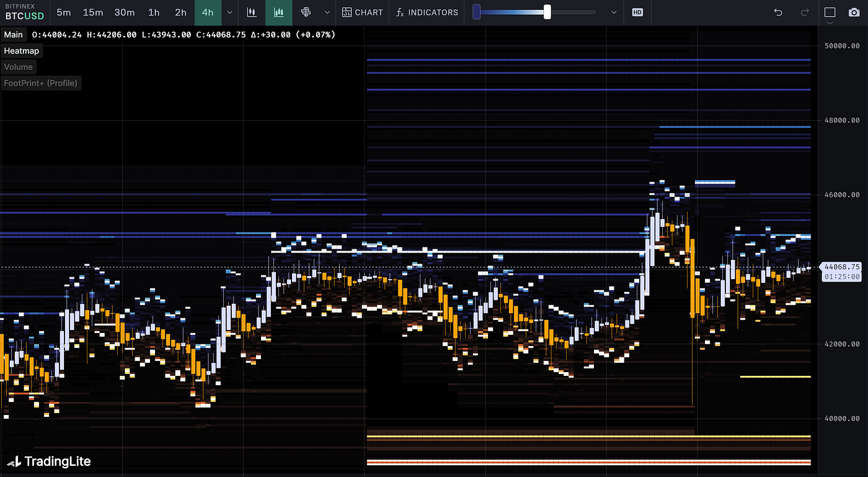Take a screenshot with camera icon

tap(854, 12)
